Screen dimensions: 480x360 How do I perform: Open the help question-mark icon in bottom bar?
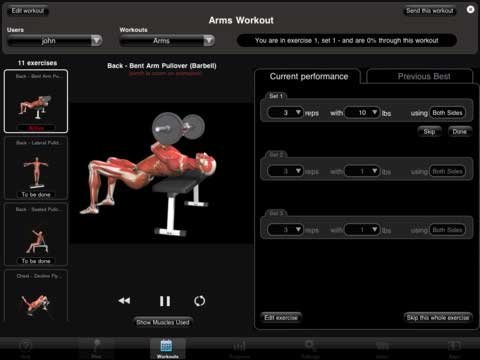pyautogui.click(x=26, y=348)
